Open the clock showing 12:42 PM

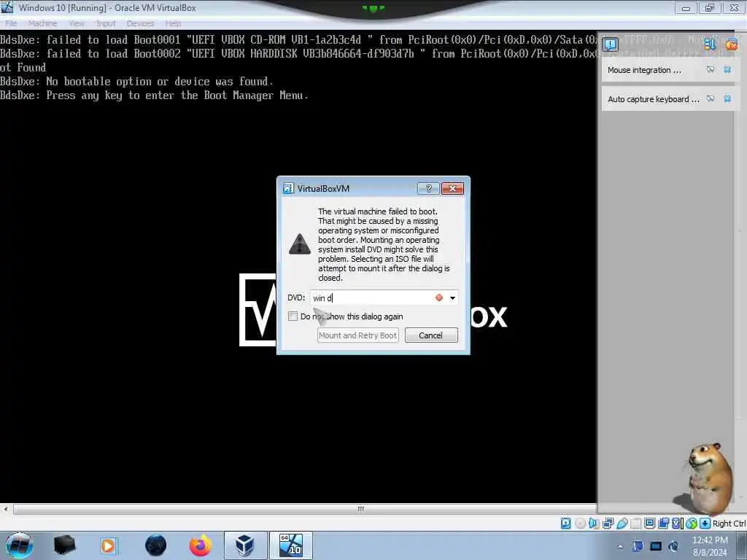(710, 546)
